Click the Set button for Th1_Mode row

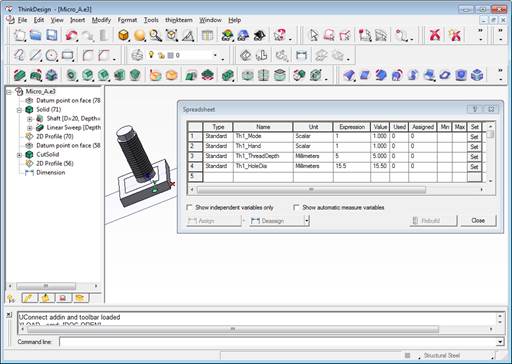tap(474, 137)
